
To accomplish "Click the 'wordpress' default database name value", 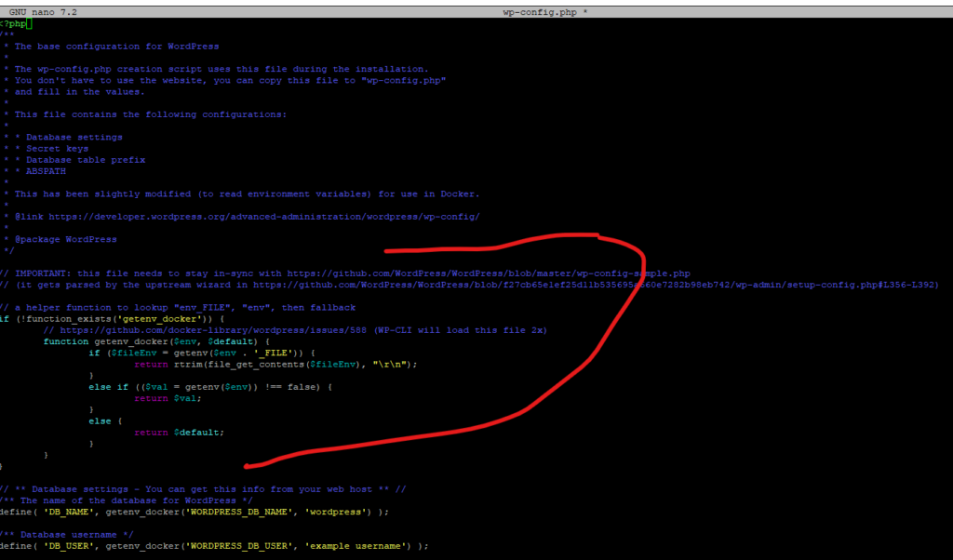I will click(x=332, y=512).
